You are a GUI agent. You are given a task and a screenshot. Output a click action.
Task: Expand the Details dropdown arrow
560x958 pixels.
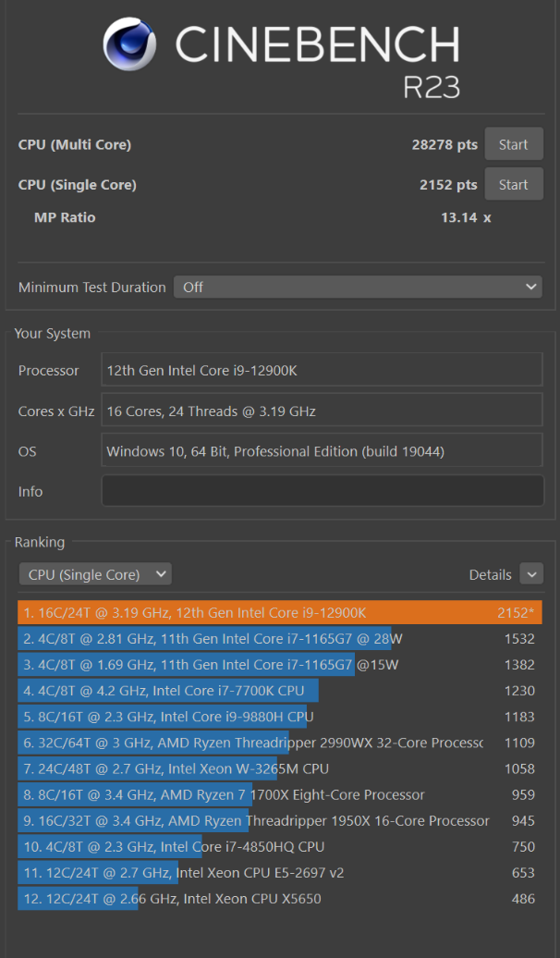(x=531, y=574)
